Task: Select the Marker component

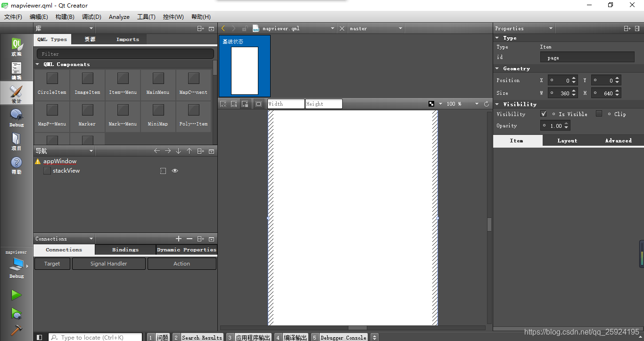Action: [87, 116]
